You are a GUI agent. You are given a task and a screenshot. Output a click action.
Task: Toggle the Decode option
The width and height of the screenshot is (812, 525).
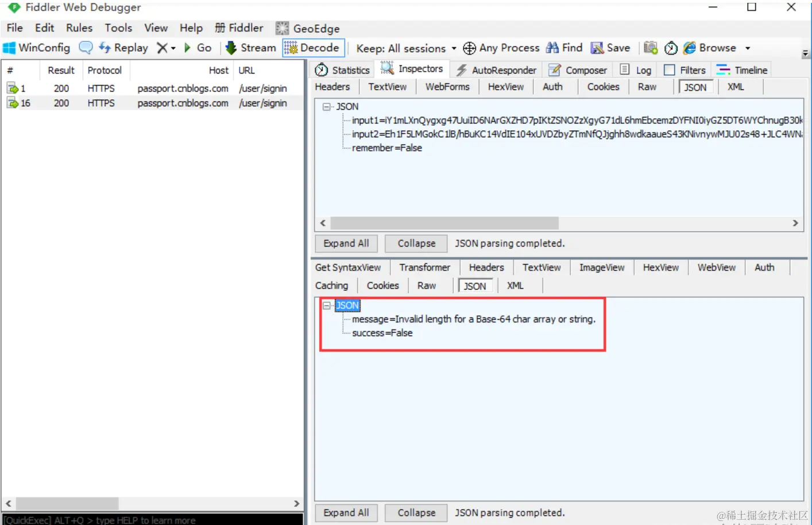click(x=313, y=48)
